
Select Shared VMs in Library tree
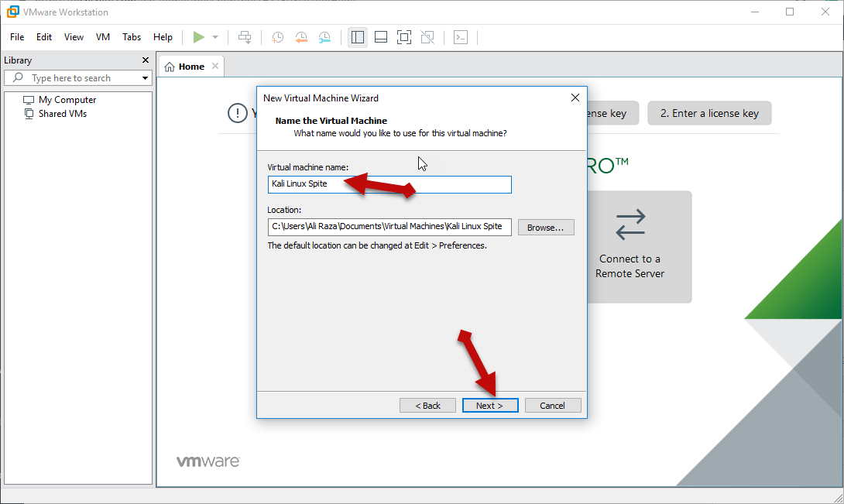click(x=62, y=114)
